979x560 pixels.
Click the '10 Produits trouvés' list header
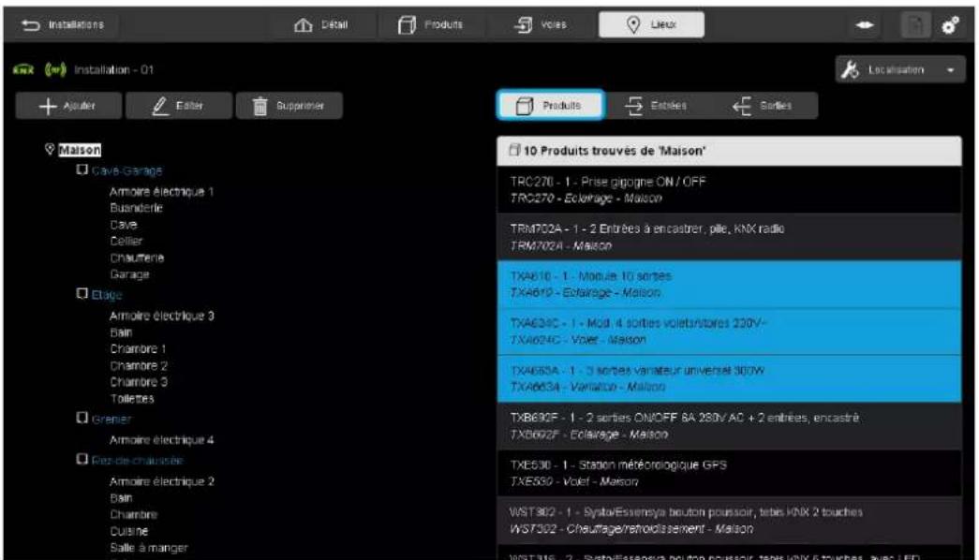tap(729, 151)
